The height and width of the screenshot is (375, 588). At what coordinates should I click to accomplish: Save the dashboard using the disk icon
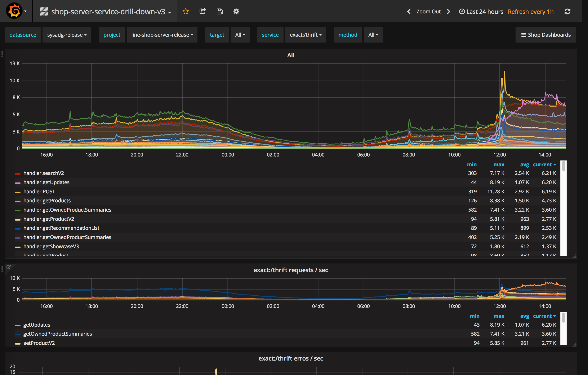[219, 11]
